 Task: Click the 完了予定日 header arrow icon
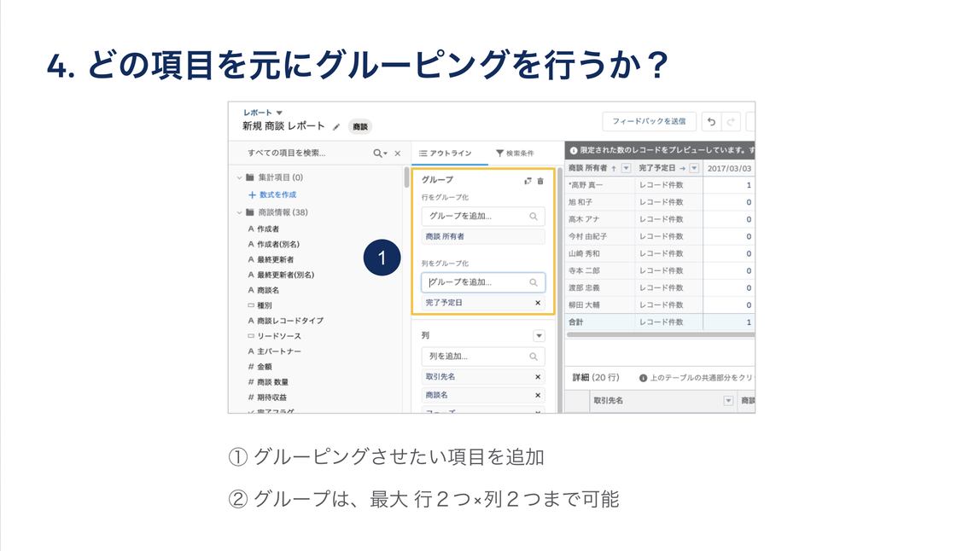683,169
